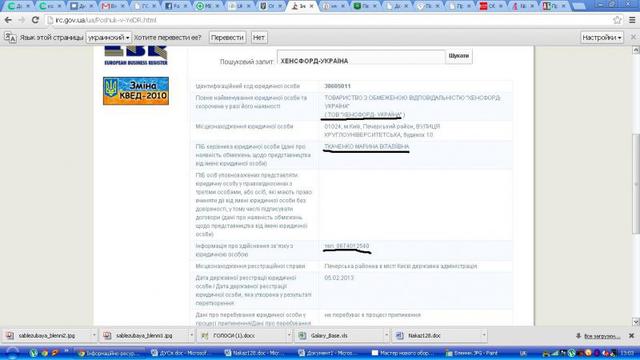Open the Chrome hamburger menu
The image size is (640, 360).
pos(632,20)
